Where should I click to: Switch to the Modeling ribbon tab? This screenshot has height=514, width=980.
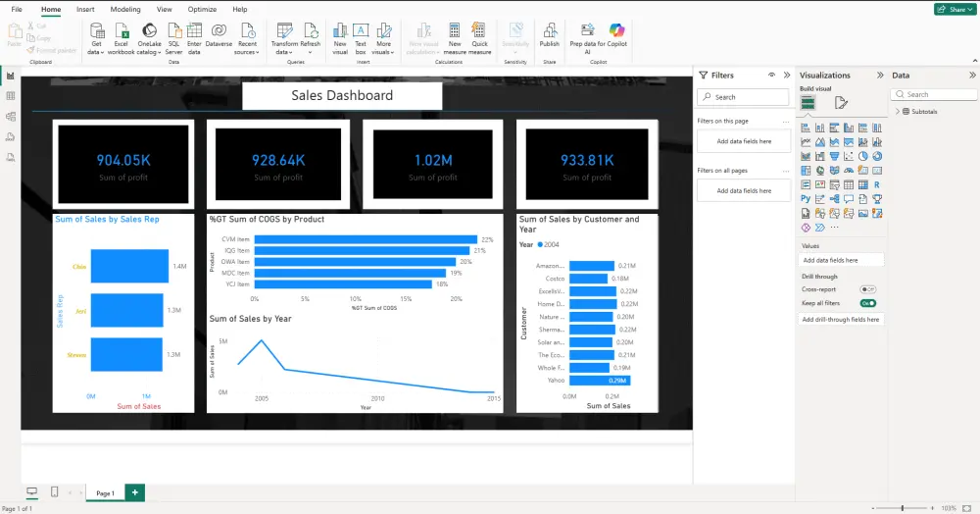[x=125, y=10]
